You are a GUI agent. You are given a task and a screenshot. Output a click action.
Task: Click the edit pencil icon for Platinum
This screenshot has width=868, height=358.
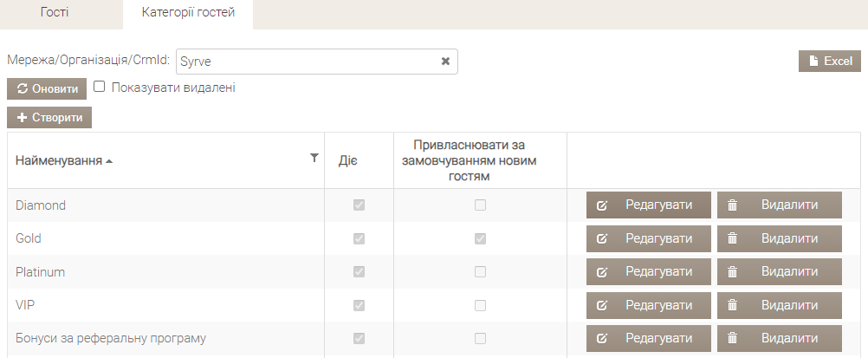[x=602, y=273]
